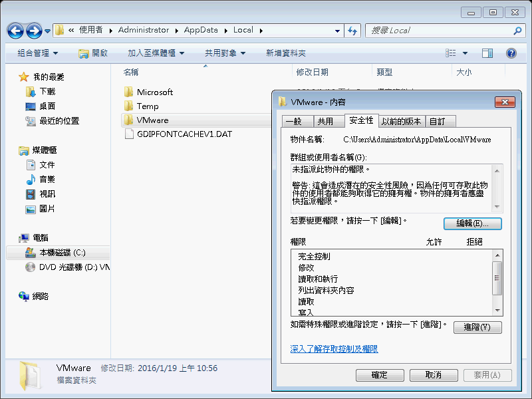Open the 文件 library
Image resolution: width=532 pixels, height=399 pixels.
[x=47, y=165]
